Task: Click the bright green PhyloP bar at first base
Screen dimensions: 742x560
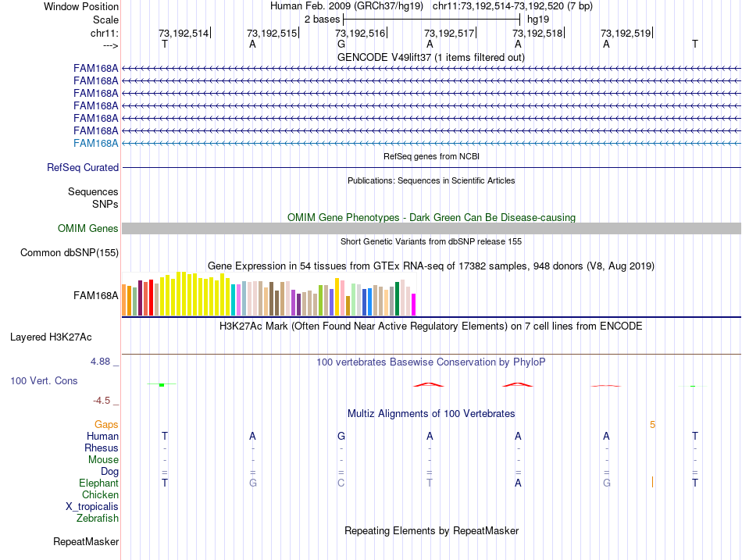Action: tap(162, 385)
